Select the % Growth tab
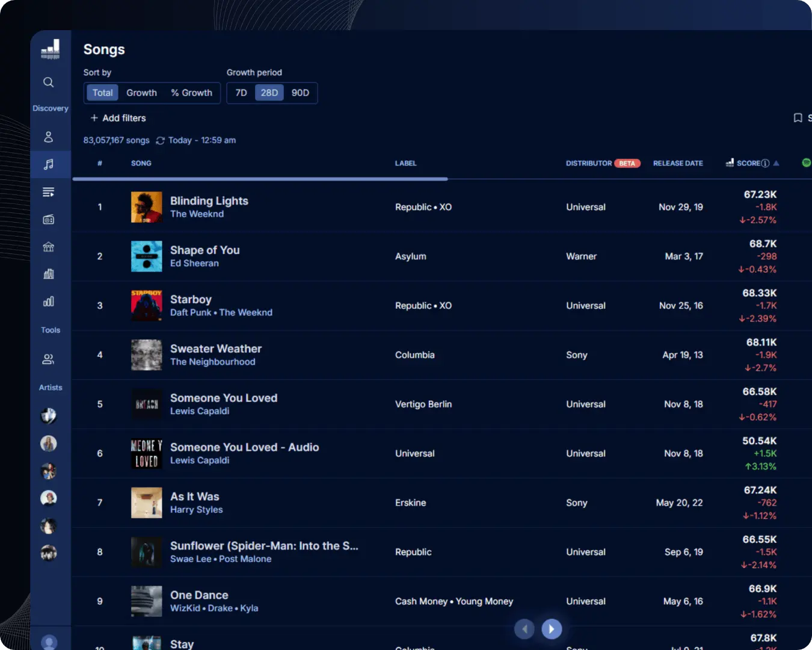812x650 pixels. pyautogui.click(x=191, y=93)
